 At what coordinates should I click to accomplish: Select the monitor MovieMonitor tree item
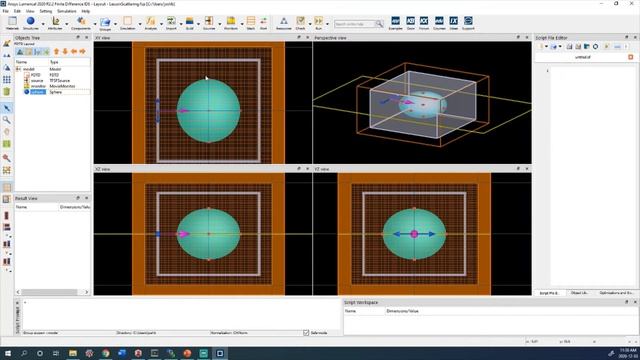(x=38, y=86)
